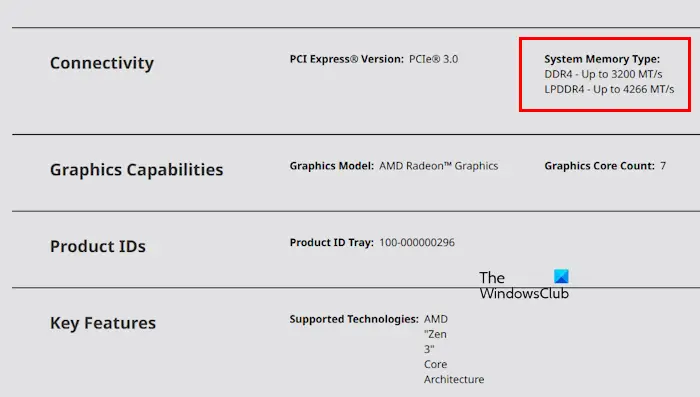Viewport: 700px width, 397px height.
Task: Click the Architecture text under Key Features
Action: (x=454, y=379)
